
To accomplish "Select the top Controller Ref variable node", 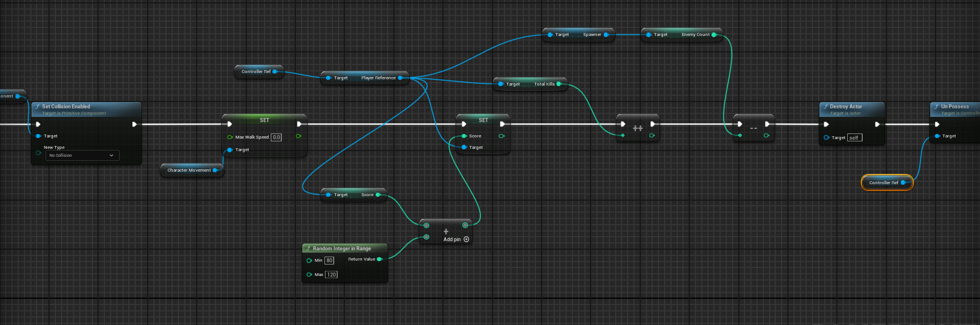I will pyautogui.click(x=259, y=71).
